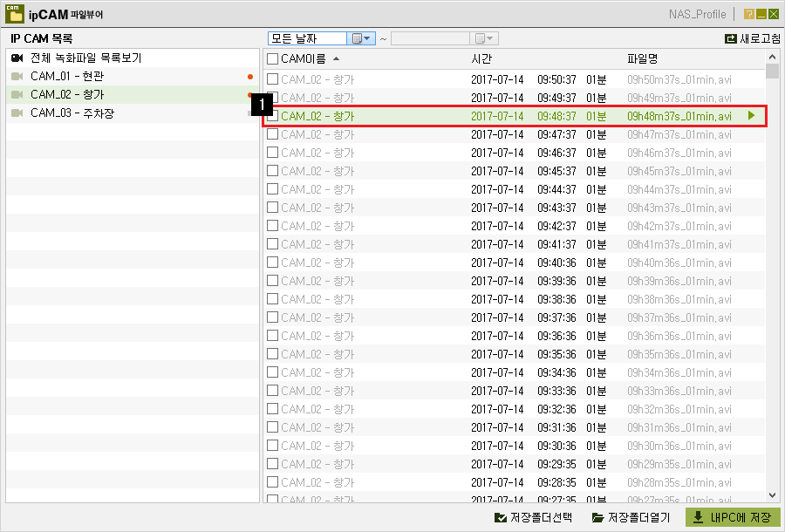Click the 저장폴더열기 open folder icon
The image size is (785, 532).
(597, 517)
